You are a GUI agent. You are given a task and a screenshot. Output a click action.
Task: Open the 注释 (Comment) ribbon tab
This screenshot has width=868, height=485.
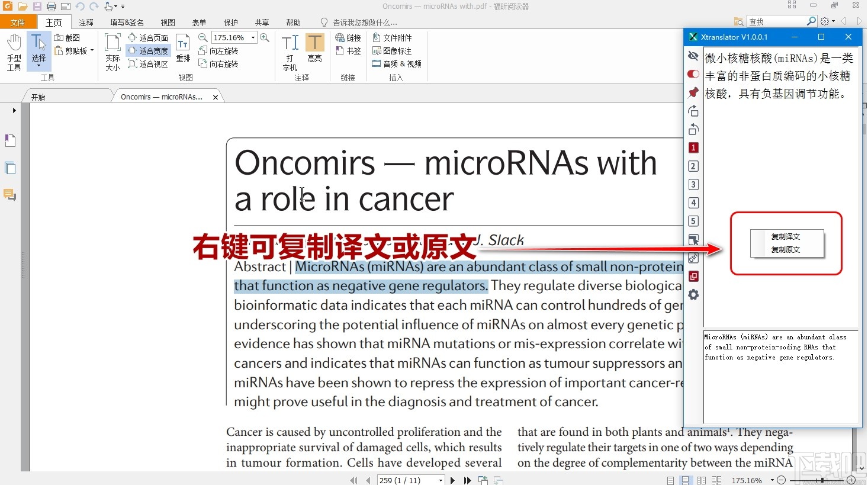86,23
